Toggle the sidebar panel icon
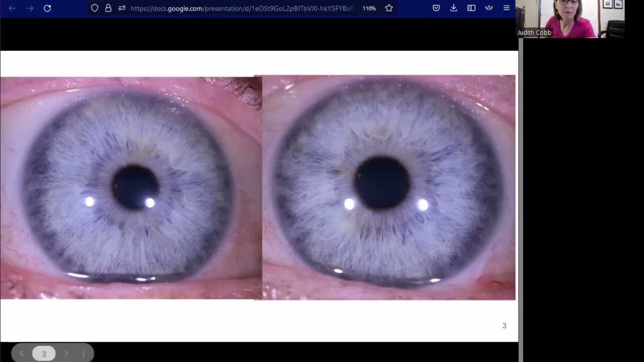 tap(471, 8)
